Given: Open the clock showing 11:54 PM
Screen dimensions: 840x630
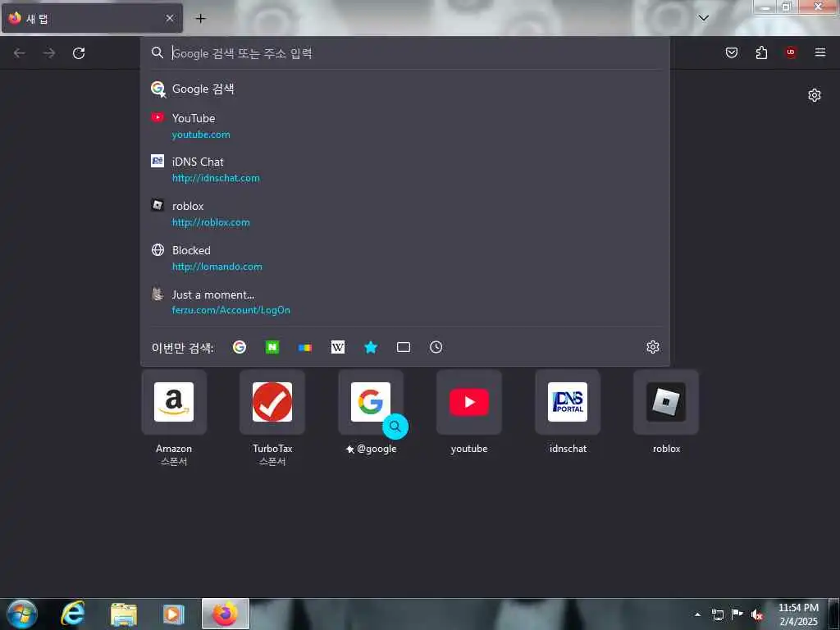Looking at the screenshot, I should [x=798, y=614].
